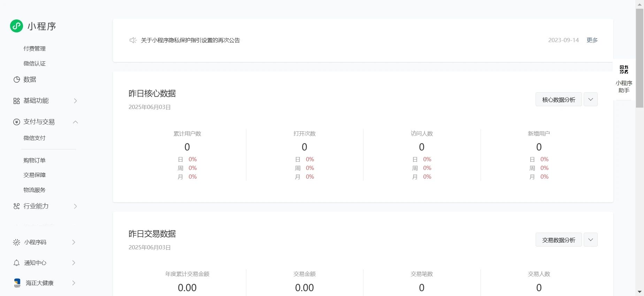Screen dimensions: 644x296
Task: Click the green Mini Program logo icon
Action: 16,26
